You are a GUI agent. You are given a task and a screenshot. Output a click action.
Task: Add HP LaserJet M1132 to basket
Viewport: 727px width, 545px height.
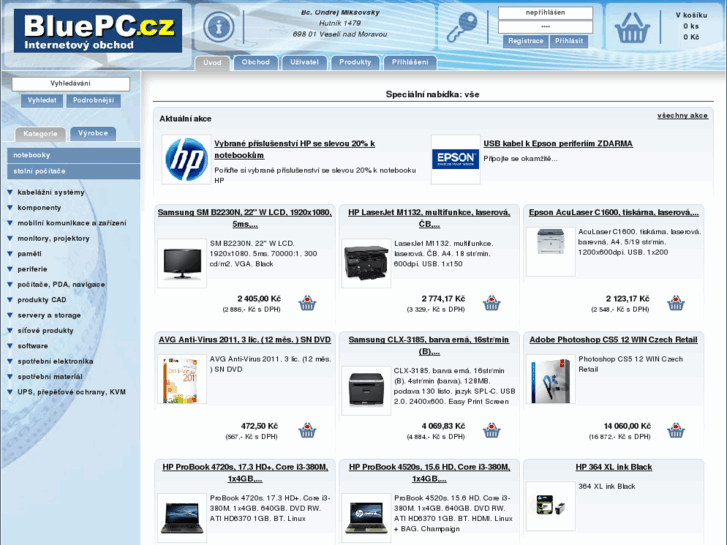pos(491,303)
